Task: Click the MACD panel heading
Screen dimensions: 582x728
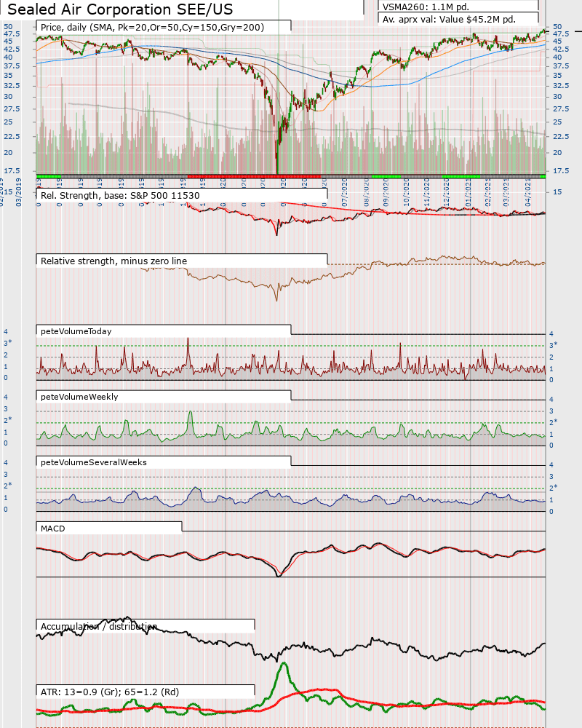Action: [53, 529]
